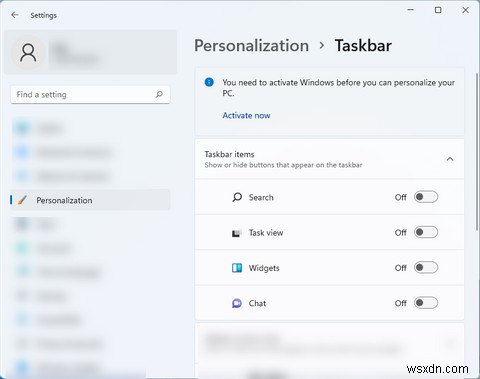Viewport: 480px width, 379px height.
Task: Click the magnifier icon in Find a setting
Action: (159, 94)
